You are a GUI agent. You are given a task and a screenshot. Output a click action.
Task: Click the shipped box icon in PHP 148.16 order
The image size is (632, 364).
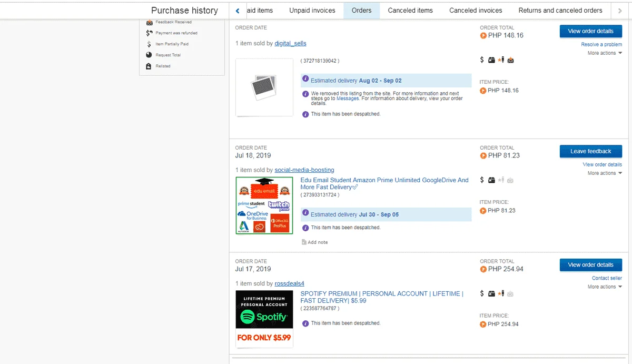tap(491, 60)
